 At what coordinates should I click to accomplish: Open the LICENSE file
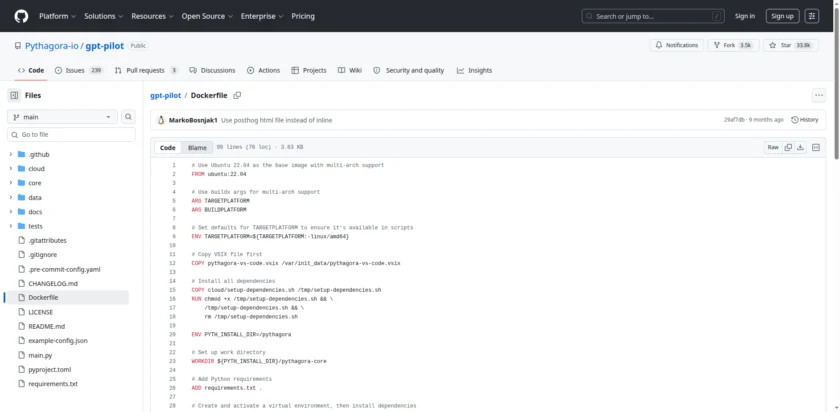[40, 312]
